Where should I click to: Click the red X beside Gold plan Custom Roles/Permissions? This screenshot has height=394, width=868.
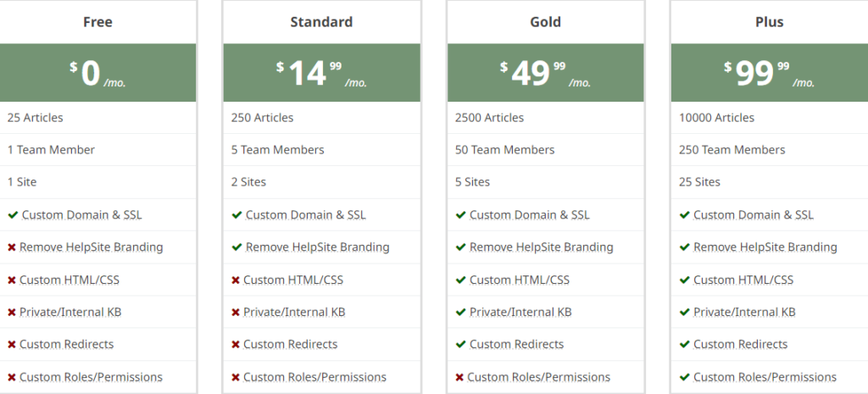459,377
